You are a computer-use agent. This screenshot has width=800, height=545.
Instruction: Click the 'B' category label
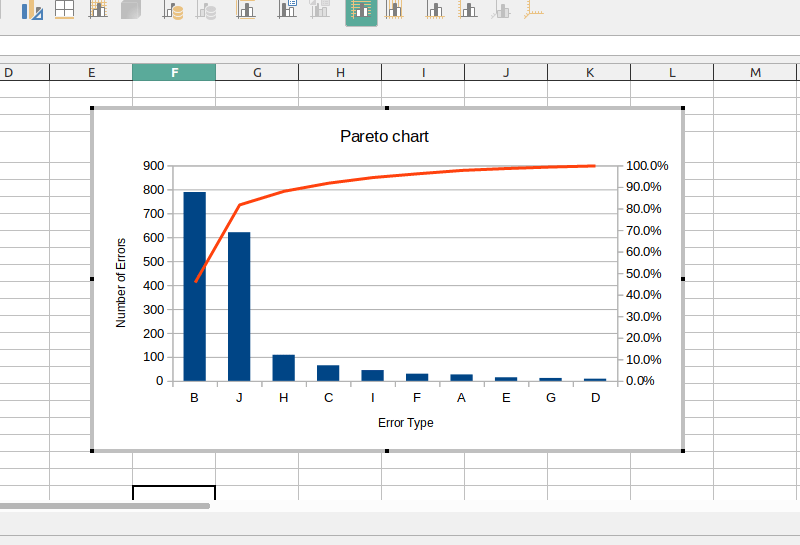pos(194,398)
